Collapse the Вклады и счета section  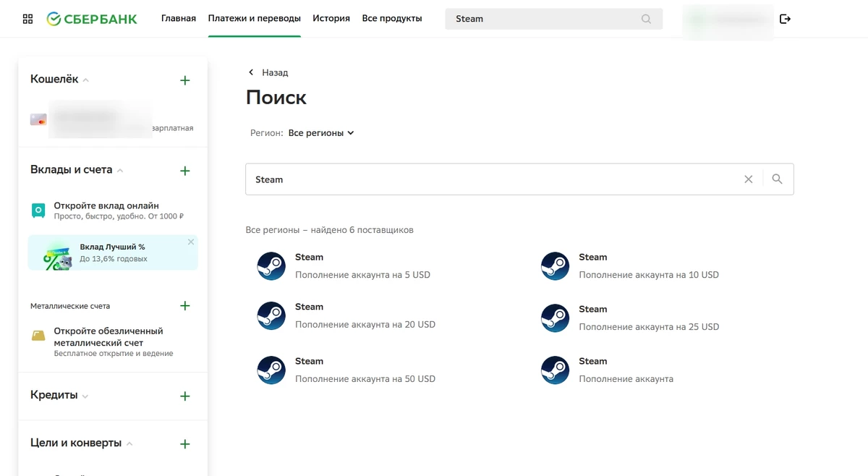click(120, 171)
